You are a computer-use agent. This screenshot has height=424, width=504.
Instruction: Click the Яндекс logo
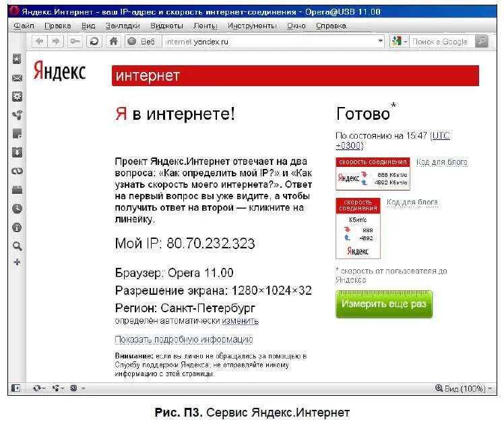59,70
